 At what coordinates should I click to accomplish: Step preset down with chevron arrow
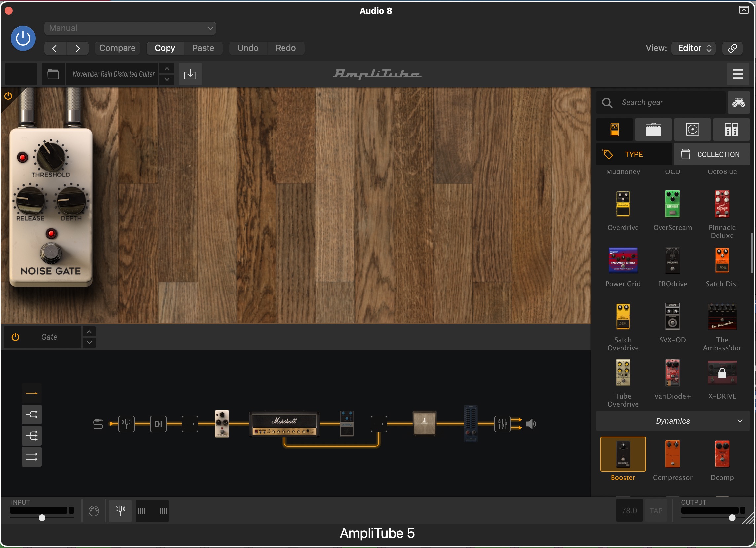point(167,79)
